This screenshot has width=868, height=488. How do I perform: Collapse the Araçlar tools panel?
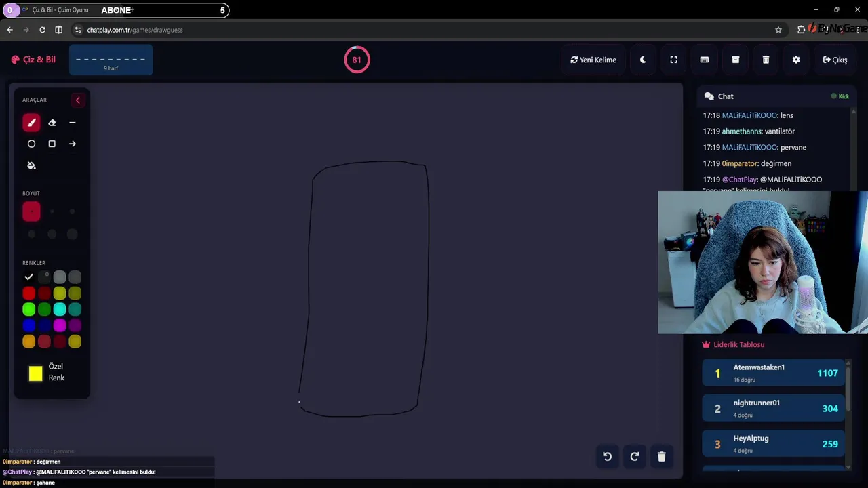pyautogui.click(x=77, y=100)
